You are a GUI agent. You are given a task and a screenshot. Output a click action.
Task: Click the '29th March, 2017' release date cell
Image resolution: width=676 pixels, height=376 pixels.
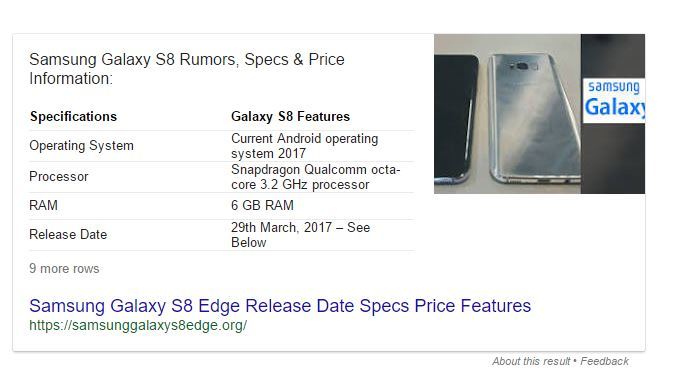(300, 235)
